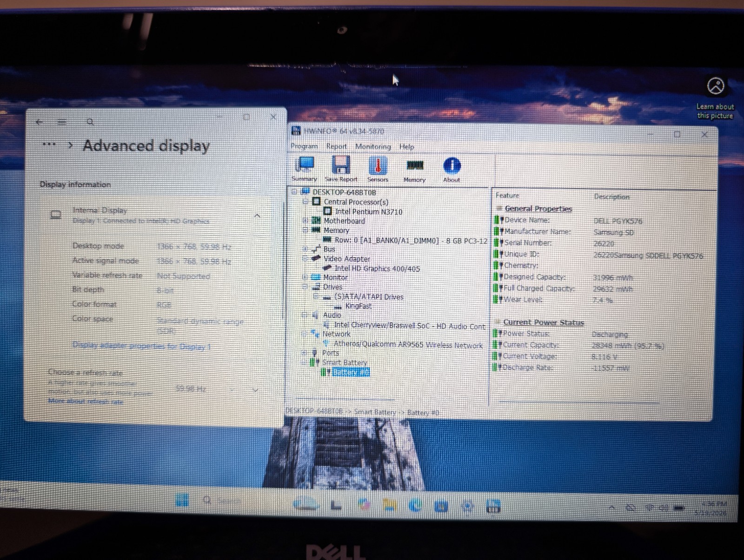Select the highlighted Battery #0 entry

pyautogui.click(x=351, y=372)
